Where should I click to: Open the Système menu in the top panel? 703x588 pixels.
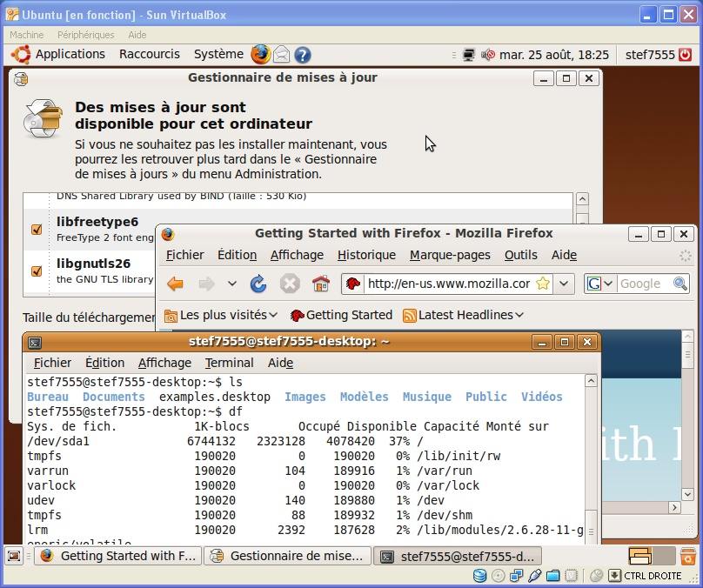218,54
